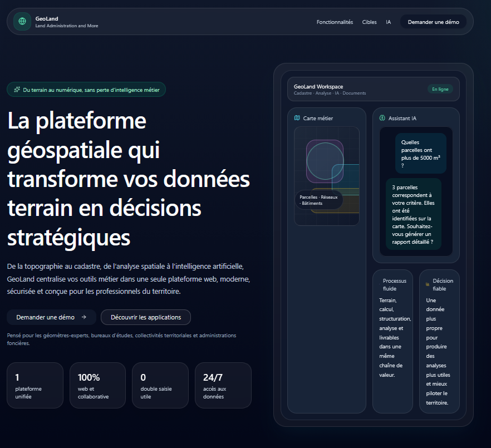Click the Décision fiable chart icon
Viewport: 491px width, 448px height.
pos(428,284)
